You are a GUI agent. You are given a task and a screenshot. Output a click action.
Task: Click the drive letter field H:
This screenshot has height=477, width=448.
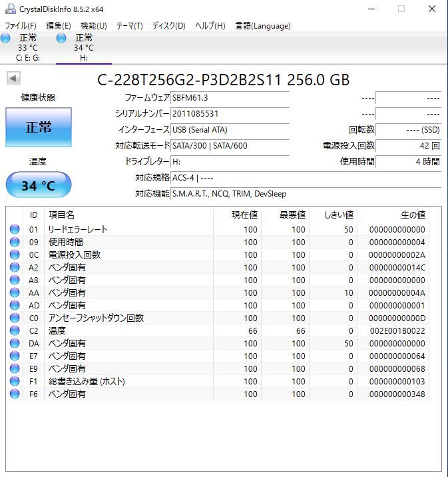[x=230, y=161]
